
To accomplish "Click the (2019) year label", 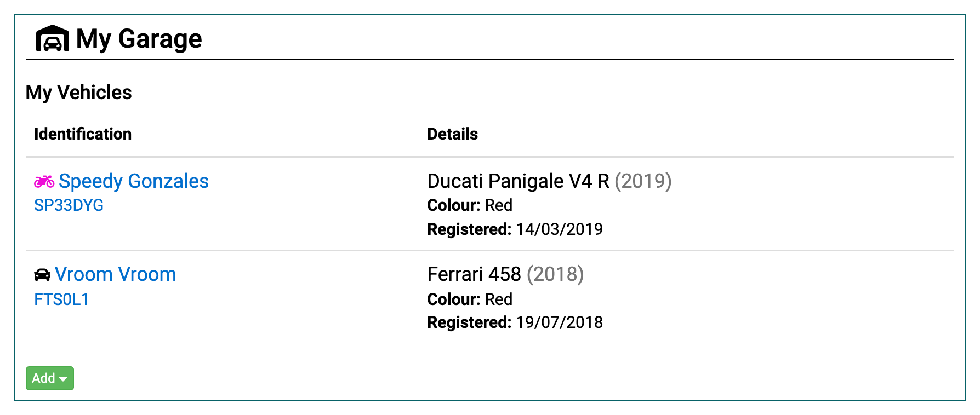I will click(643, 181).
